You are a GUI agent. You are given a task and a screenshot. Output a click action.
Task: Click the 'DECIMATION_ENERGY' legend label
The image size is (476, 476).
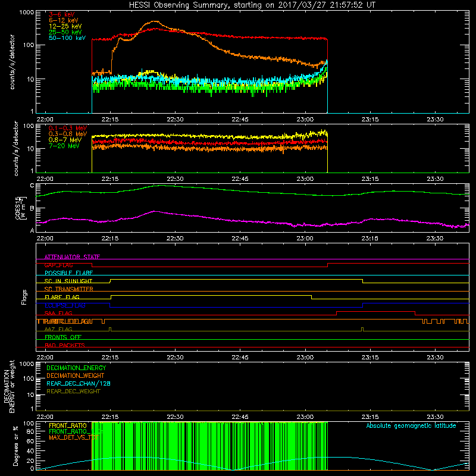point(76,368)
